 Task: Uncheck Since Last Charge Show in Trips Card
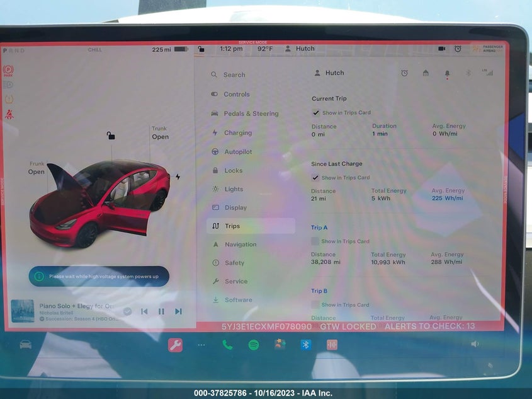tap(315, 178)
